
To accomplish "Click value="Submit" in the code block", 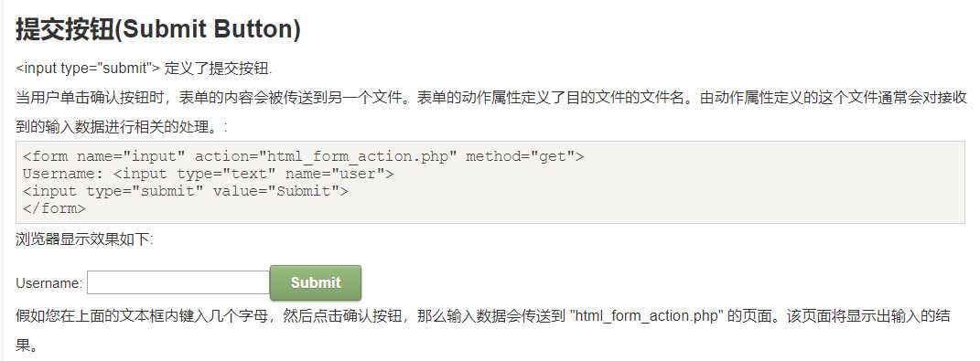I will pos(275,191).
